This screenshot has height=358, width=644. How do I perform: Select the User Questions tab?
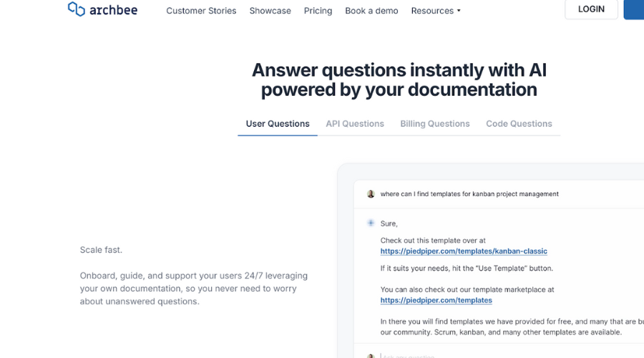pos(278,124)
